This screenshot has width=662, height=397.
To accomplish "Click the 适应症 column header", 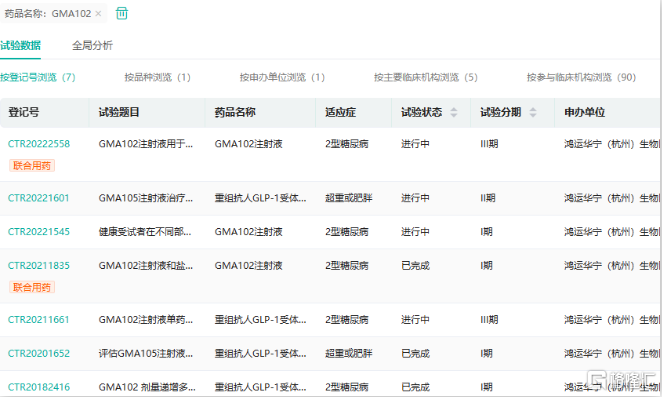I will coord(340,112).
